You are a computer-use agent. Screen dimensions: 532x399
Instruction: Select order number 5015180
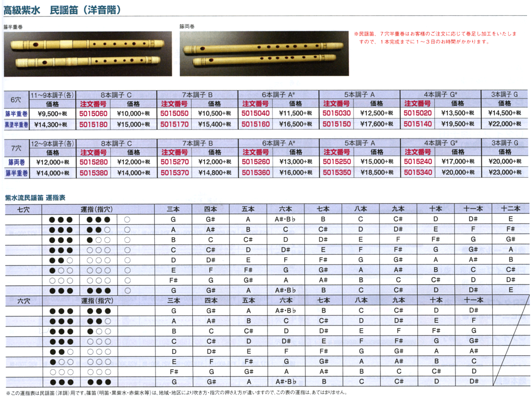point(94,125)
